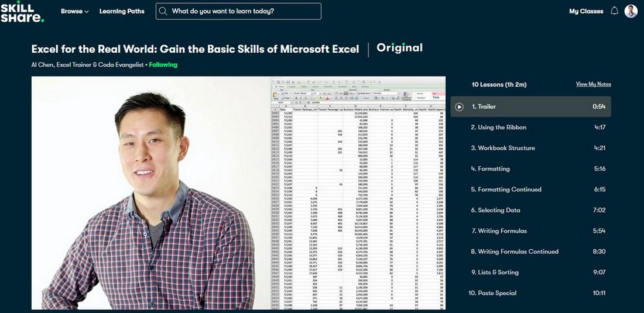Play the Trailer lesson circle icon
The image size is (644, 313).
coord(459,106)
